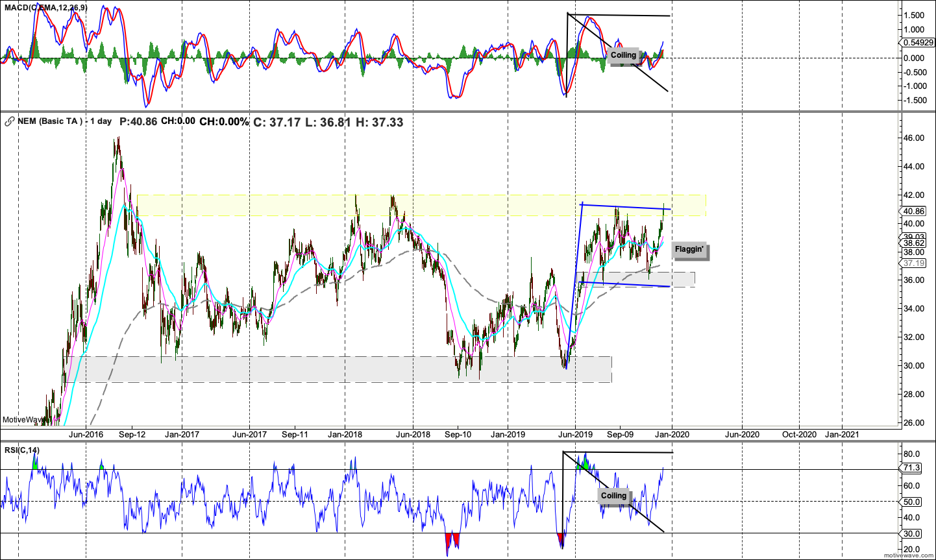The height and width of the screenshot is (560, 936).
Task: Click the 28.00 price axis label
Action: [x=914, y=395]
